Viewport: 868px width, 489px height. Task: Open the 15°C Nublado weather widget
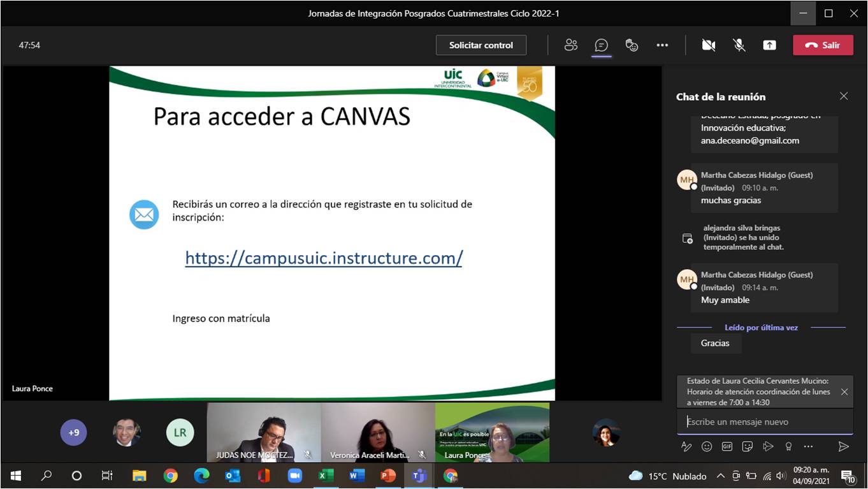coord(668,476)
